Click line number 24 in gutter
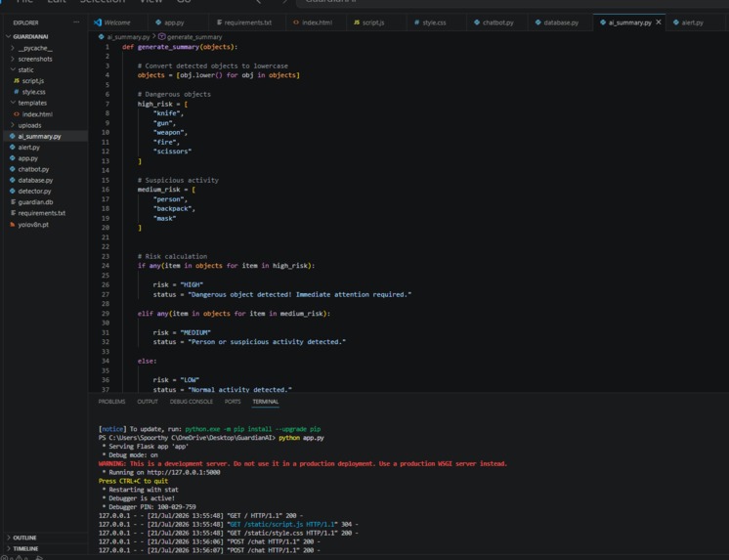Viewport: 729px width, 560px height. click(106, 266)
